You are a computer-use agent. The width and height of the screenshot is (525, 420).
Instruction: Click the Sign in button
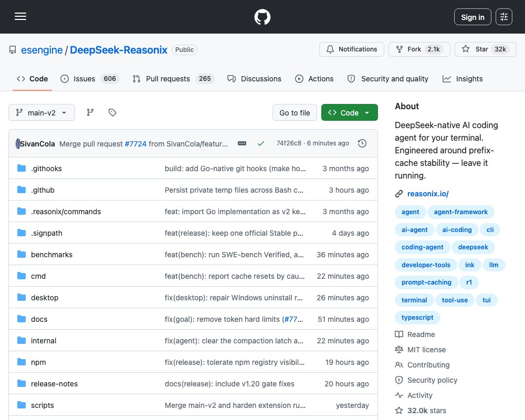click(472, 17)
